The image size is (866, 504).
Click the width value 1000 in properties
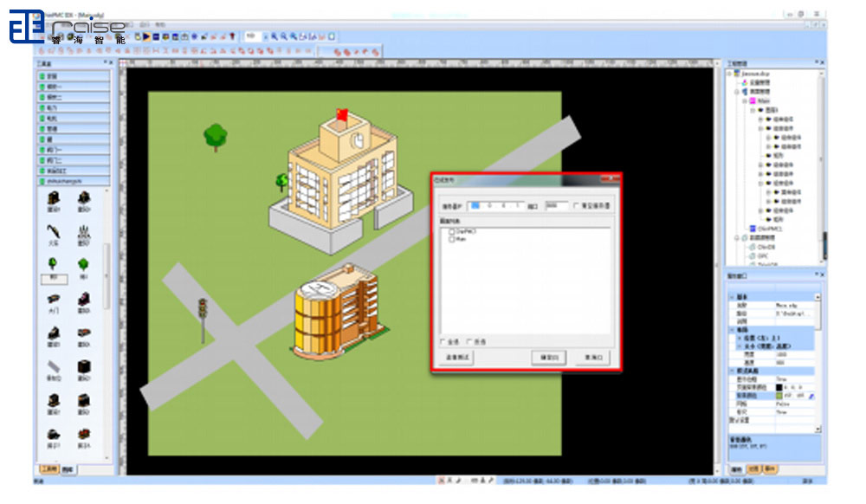[781, 354]
